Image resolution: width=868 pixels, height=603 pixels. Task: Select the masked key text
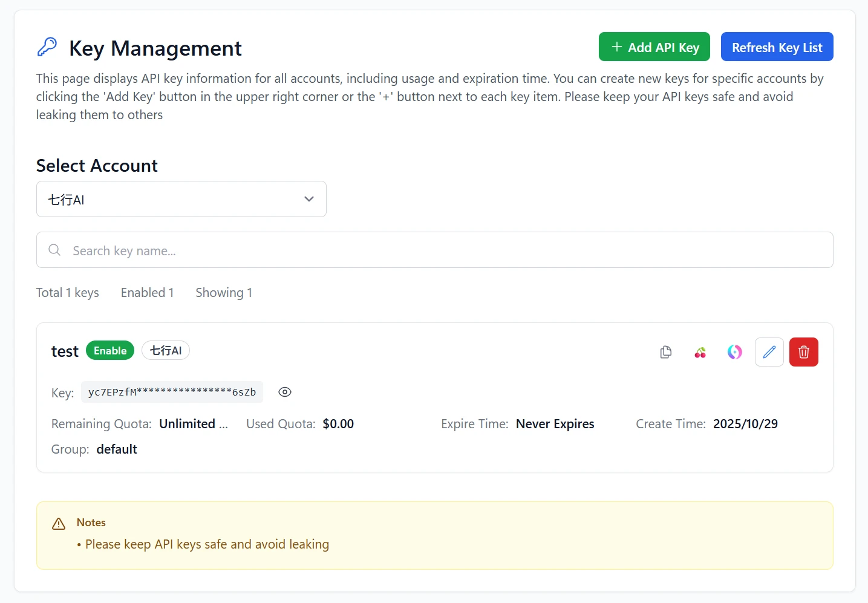pos(172,392)
